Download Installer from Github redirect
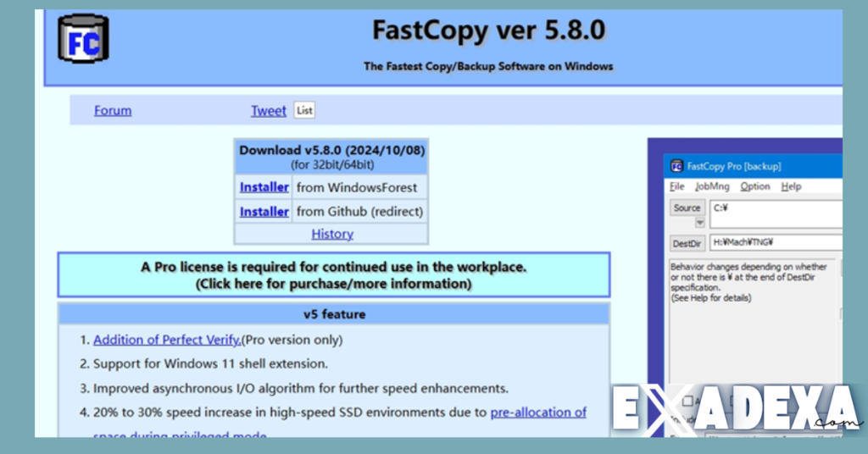 [264, 212]
